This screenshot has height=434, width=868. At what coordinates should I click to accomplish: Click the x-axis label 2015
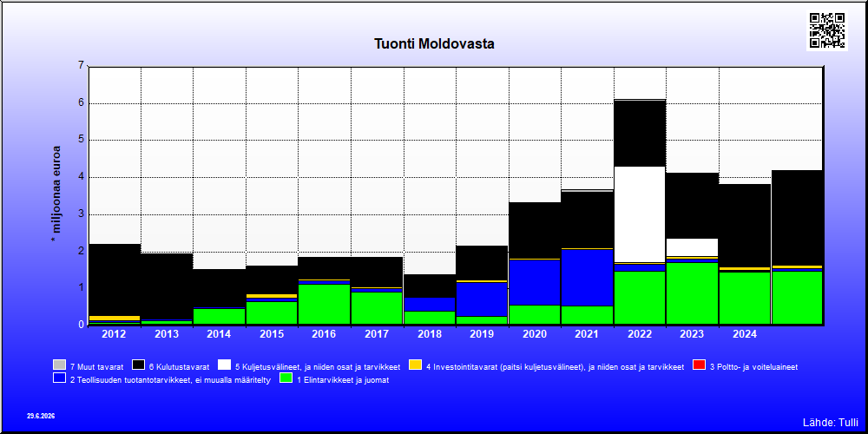click(272, 334)
